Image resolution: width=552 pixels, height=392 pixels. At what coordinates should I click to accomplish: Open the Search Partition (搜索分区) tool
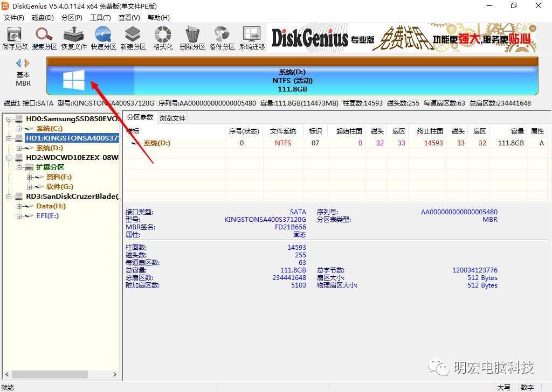44,38
